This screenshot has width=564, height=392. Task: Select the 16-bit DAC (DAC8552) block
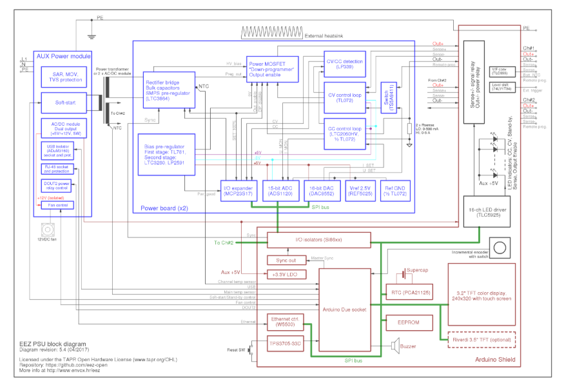point(322,191)
